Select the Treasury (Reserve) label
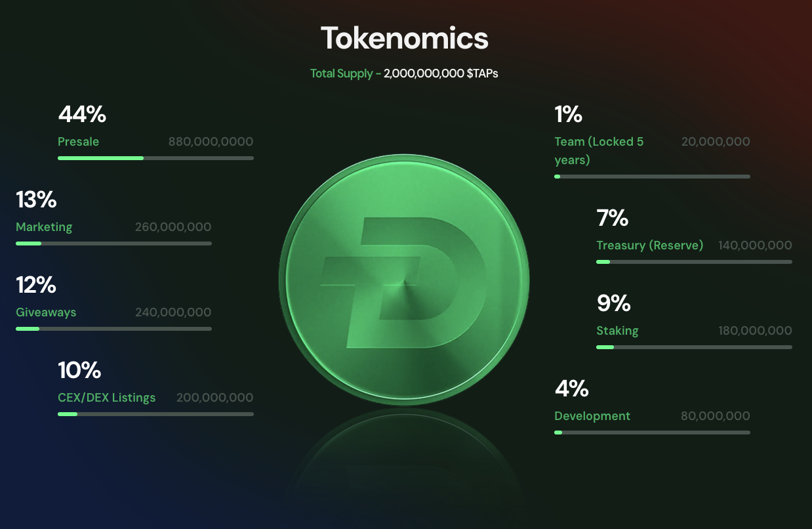 tap(649, 245)
